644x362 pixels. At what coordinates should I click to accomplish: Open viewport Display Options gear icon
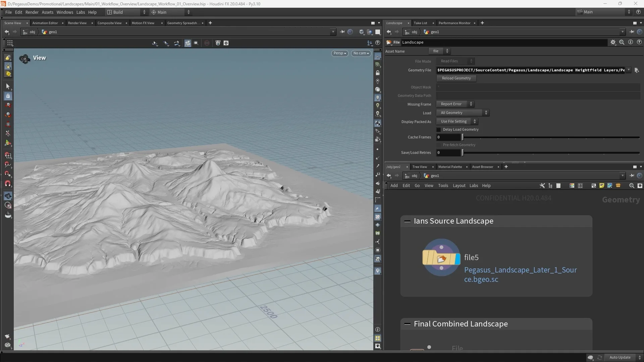click(x=226, y=43)
